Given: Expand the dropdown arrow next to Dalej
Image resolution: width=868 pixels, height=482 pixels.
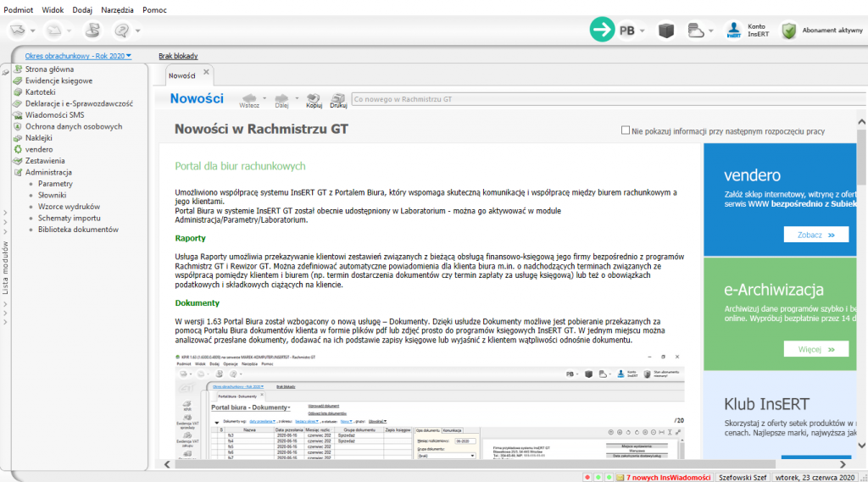Looking at the screenshot, I should coord(297,98).
